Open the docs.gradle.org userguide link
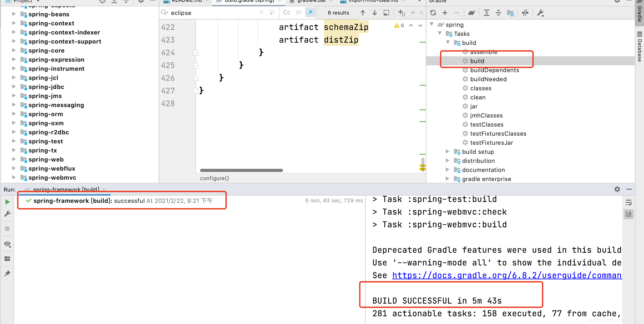Screen dimensions: 644x324 pos(507,275)
